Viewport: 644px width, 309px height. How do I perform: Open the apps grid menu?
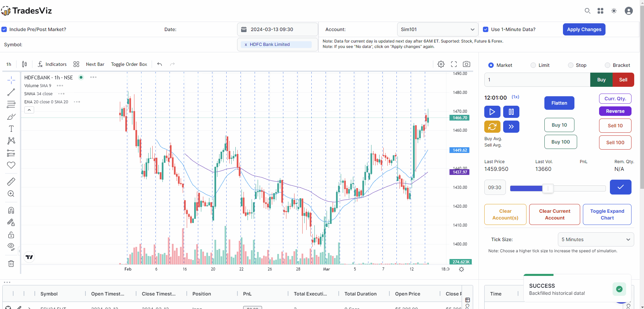tap(600, 11)
